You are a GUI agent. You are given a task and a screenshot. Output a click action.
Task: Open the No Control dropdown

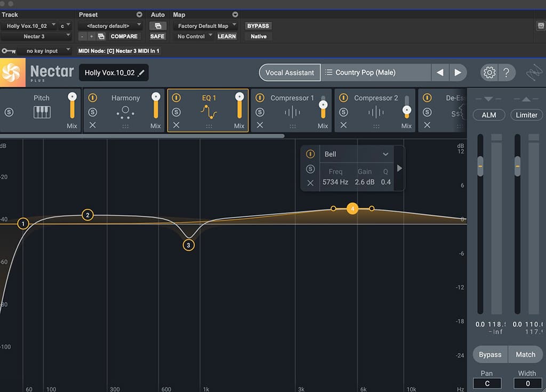[194, 36]
